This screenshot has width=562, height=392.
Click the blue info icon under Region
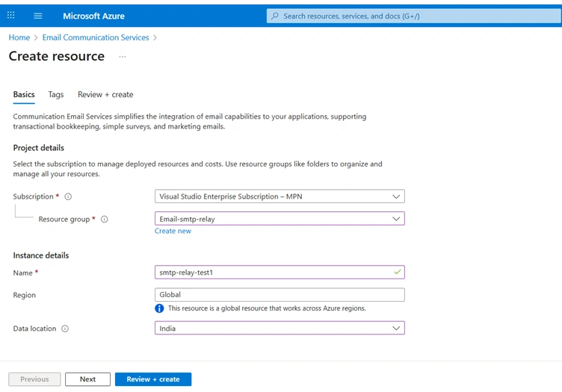159,308
